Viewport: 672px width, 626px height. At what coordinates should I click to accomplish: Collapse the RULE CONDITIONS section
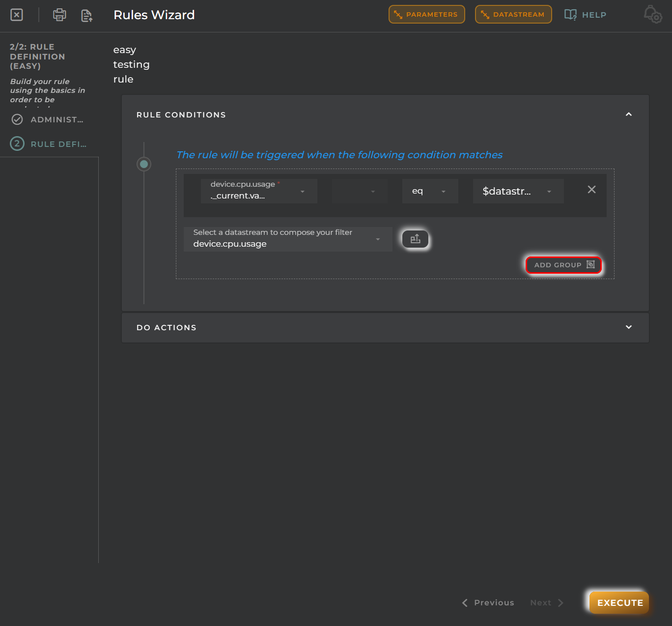pos(628,114)
